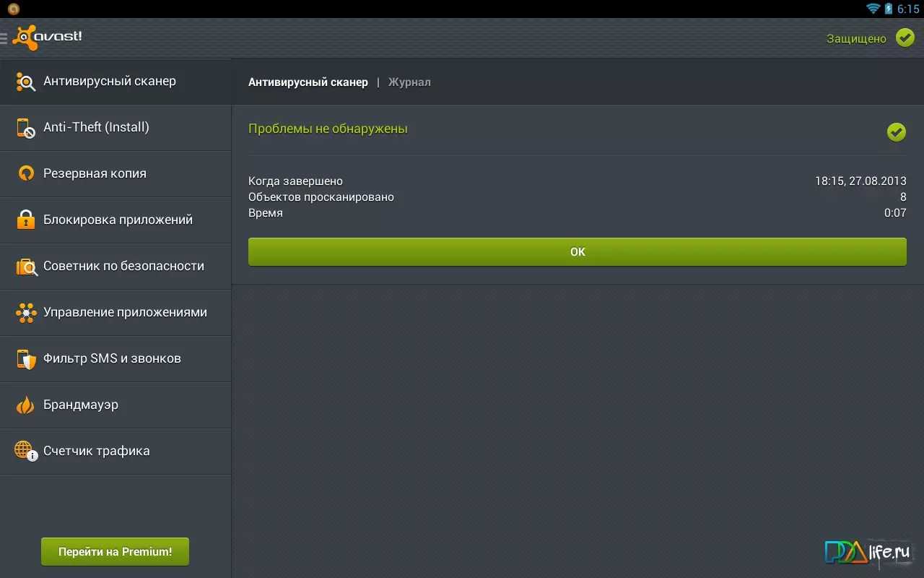Tap the shield icon for Фильтр SMS
The image size is (924, 578).
(x=26, y=359)
